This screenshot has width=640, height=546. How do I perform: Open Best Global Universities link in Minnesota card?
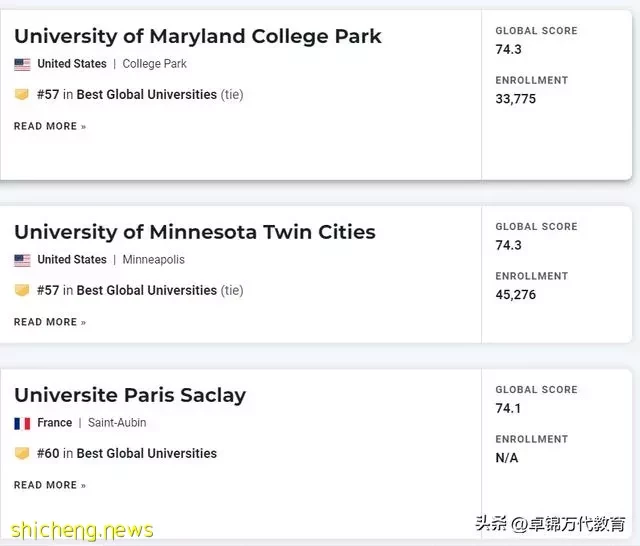click(147, 291)
